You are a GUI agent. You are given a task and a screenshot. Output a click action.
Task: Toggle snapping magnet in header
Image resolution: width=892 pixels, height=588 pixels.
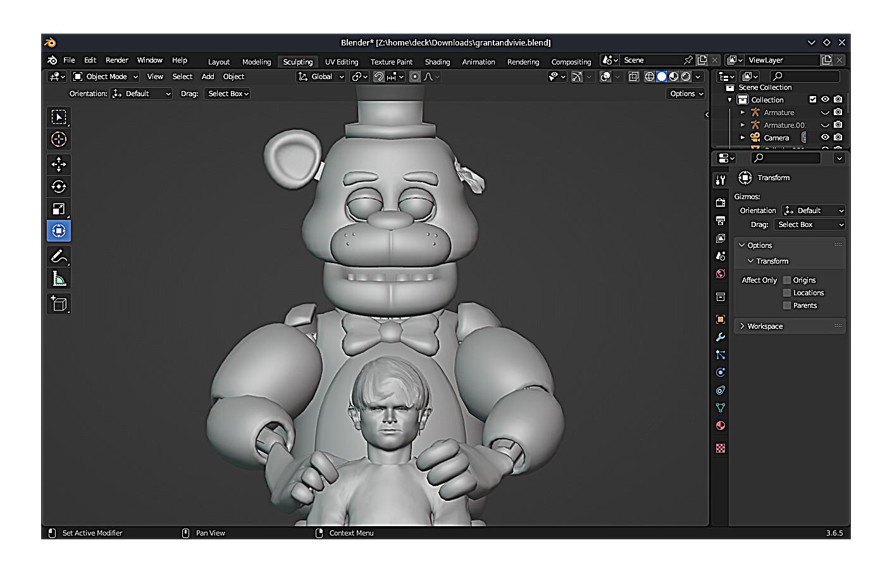point(379,77)
